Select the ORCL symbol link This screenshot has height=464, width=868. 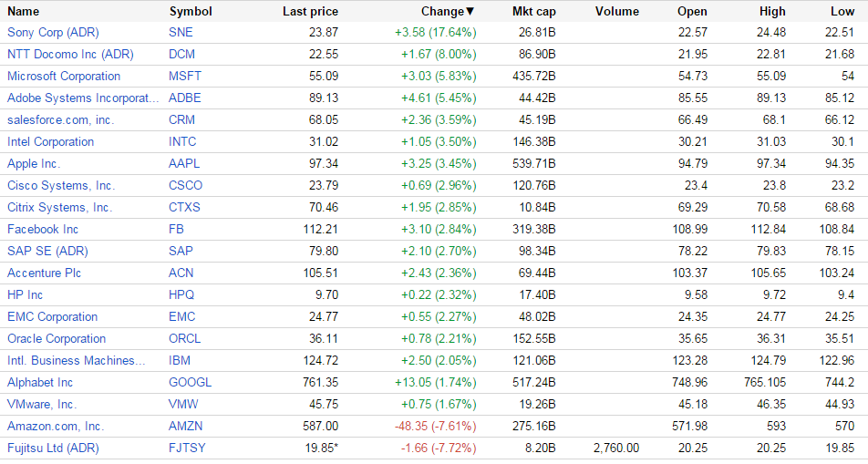[x=185, y=338]
